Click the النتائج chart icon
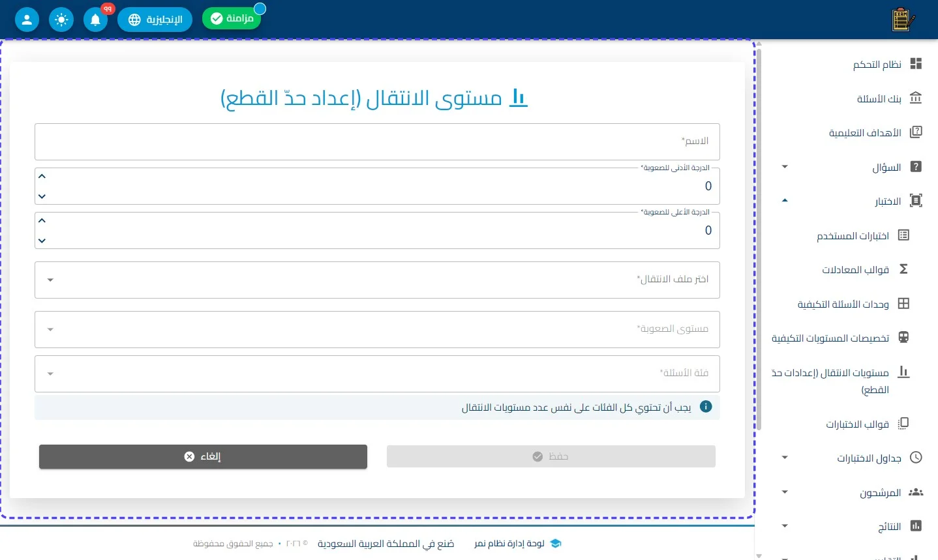The width and height of the screenshot is (938, 560). pos(916,526)
